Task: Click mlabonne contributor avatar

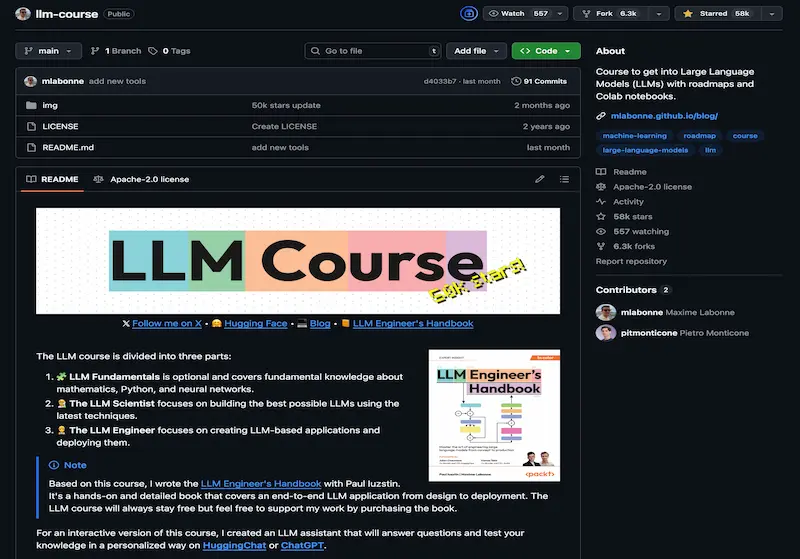Action: 606,312
